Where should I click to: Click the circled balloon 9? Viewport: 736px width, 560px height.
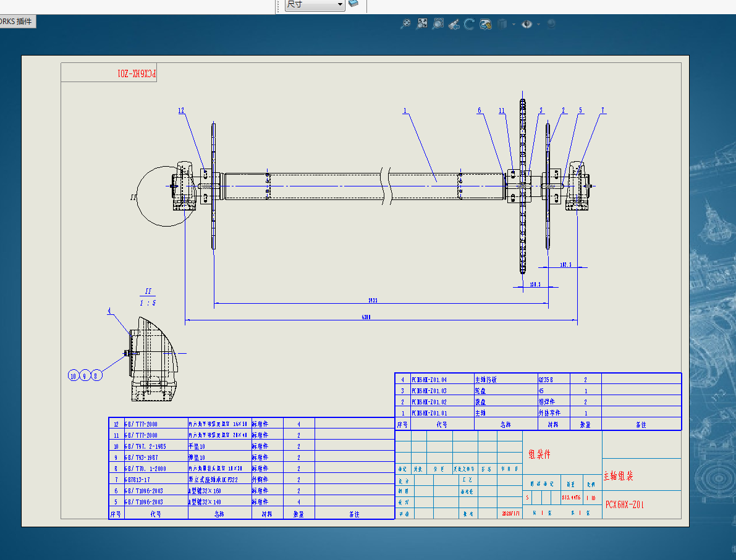85,375
